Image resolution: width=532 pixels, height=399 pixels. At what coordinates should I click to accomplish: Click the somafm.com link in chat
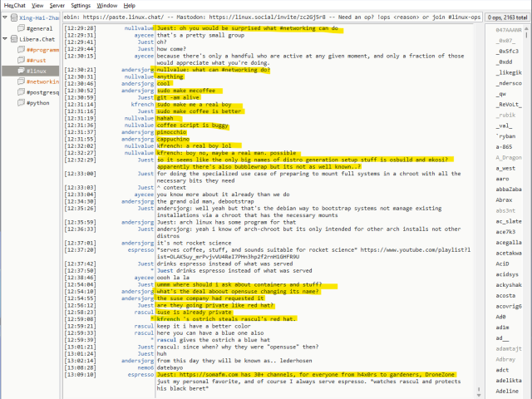218,375
